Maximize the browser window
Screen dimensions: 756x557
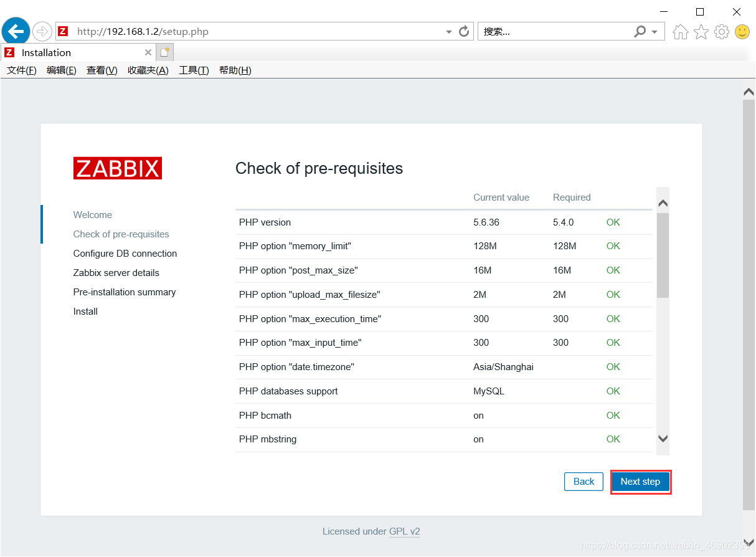click(x=700, y=12)
